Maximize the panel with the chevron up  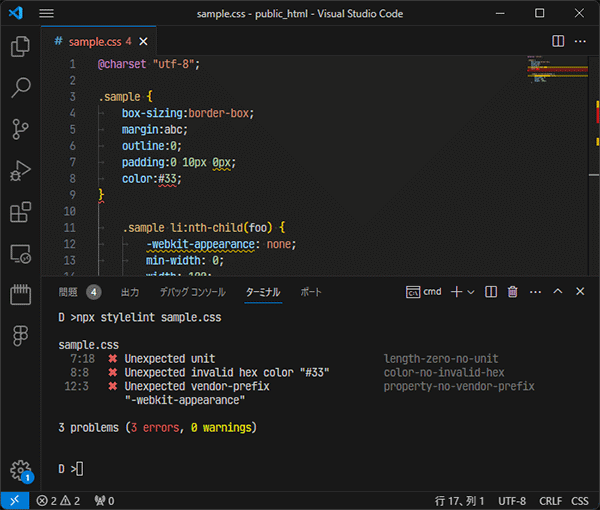coord(558,292)
